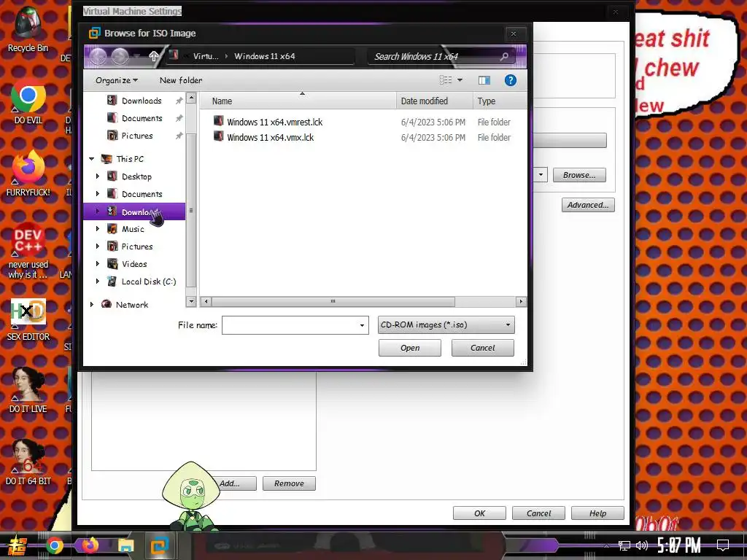747x560 pixels.
Task: Click OK in Virtual Machine Settings
Action: pos(479,513)
